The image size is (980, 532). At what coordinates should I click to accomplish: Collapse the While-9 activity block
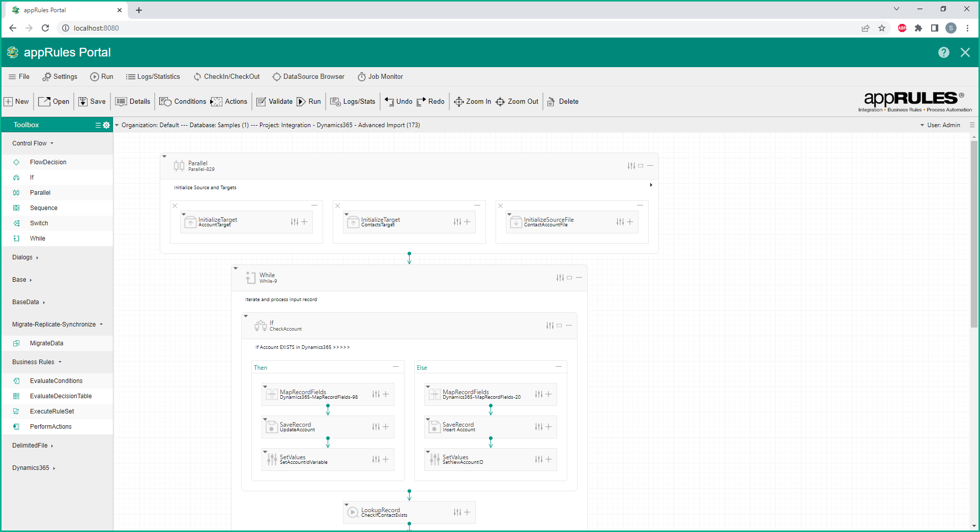coord(579,278)
